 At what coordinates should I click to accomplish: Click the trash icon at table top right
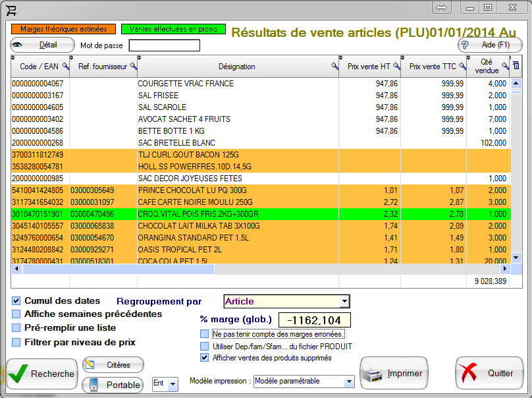tap(516, 65)
